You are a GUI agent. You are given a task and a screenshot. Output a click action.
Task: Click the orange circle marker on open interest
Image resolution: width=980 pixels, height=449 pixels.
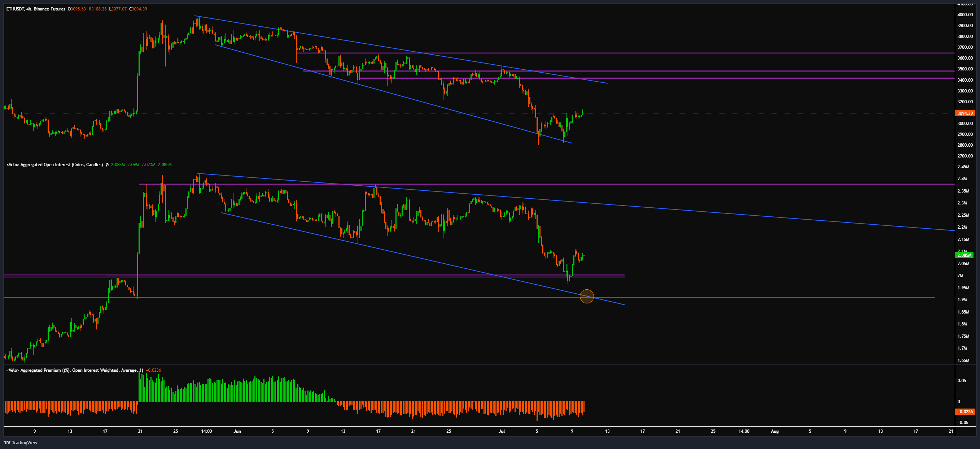coord(586,296)
